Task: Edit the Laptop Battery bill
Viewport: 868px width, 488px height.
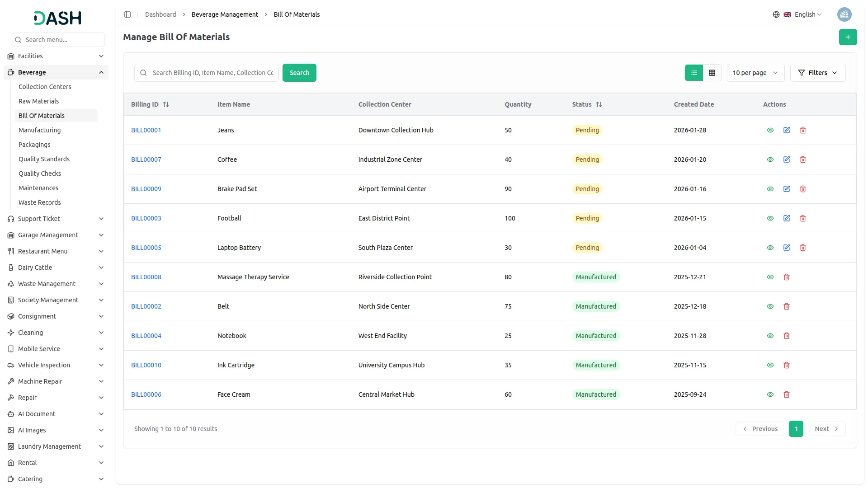Action: (787, 248)
